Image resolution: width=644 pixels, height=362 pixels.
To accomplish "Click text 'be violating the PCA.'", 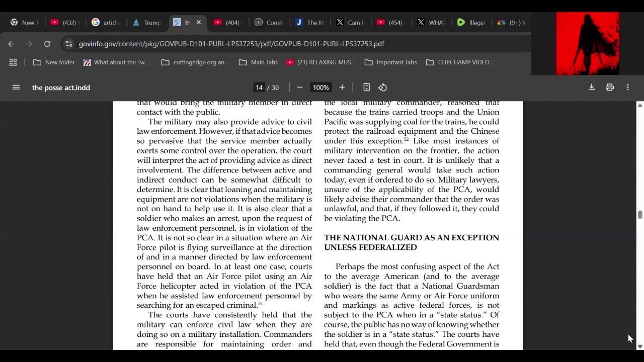I will click(362, 218).
